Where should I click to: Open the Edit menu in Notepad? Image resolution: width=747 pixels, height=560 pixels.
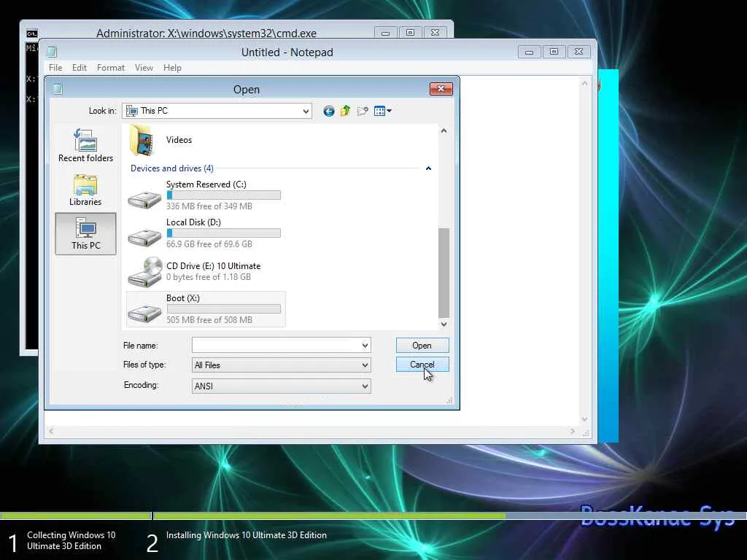pos(79,68)
